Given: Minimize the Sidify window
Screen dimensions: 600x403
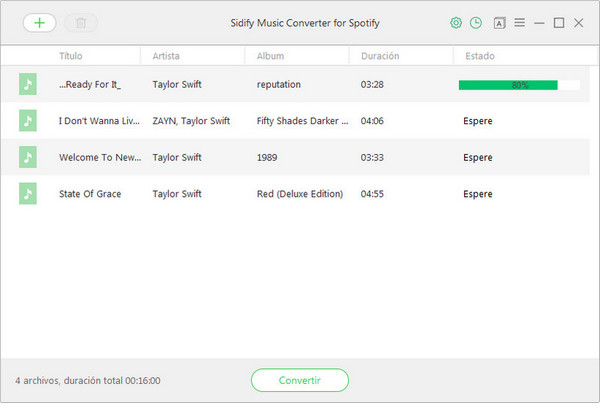Looking at the screenshot, I should click(539, 23).
